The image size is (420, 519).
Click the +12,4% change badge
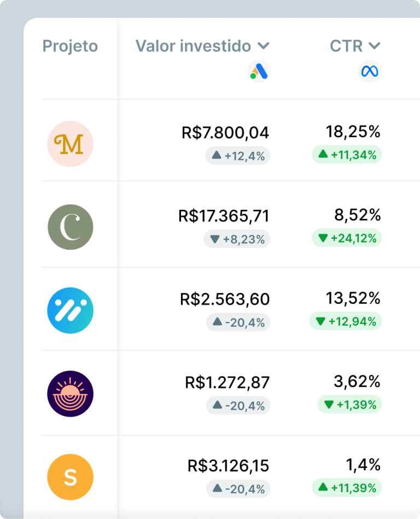238,156
